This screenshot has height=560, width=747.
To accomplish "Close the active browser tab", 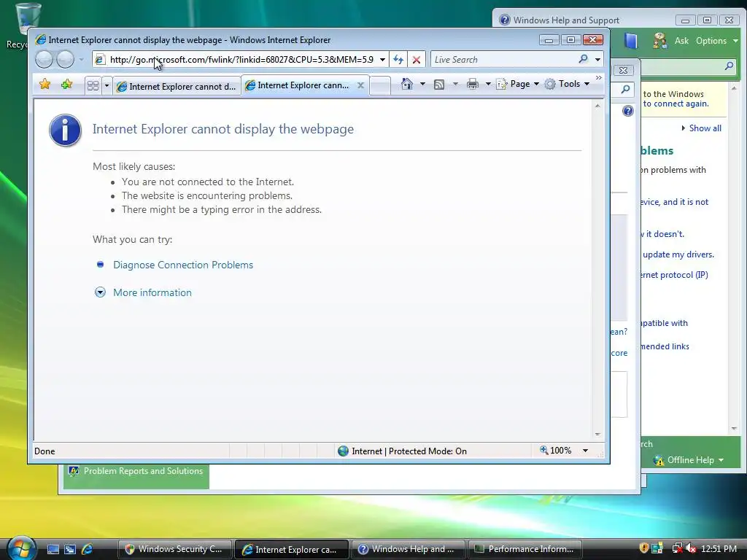I will tap(360, 85).
